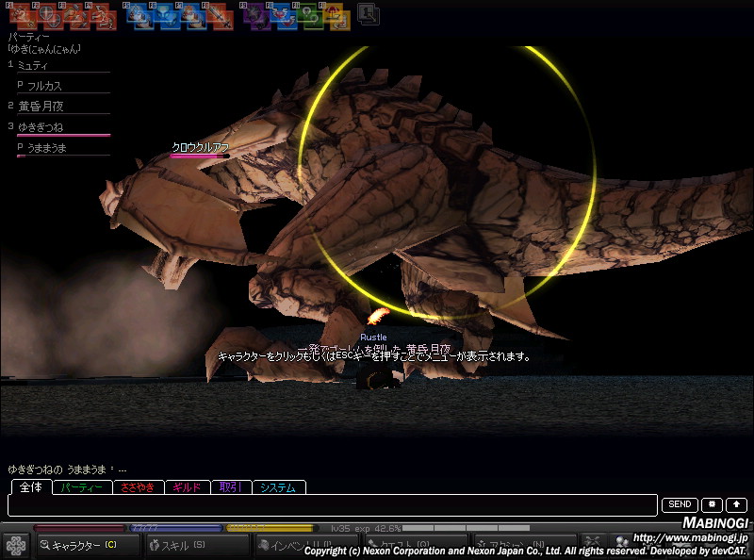Click the red HP gauge
This screenshot has width=754, height=560.
(78, 528)
